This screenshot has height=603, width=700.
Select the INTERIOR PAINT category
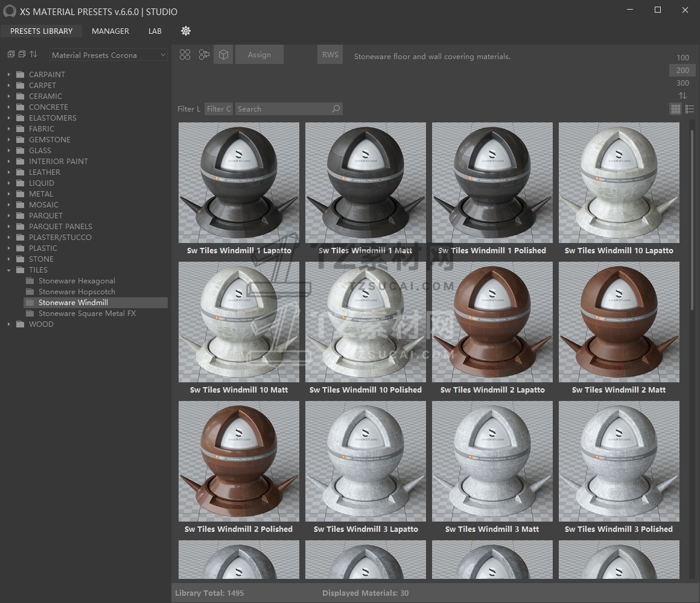[58, 162]
